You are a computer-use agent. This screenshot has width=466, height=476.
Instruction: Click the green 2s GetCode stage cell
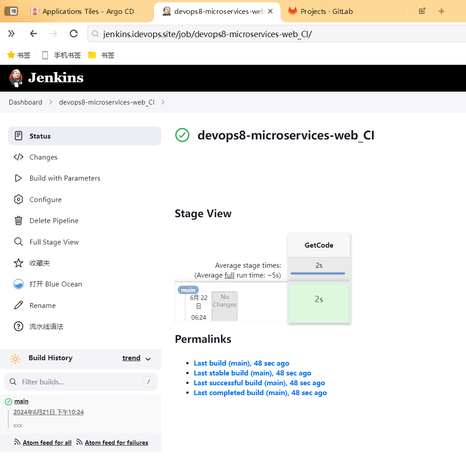tap(319, 303)
